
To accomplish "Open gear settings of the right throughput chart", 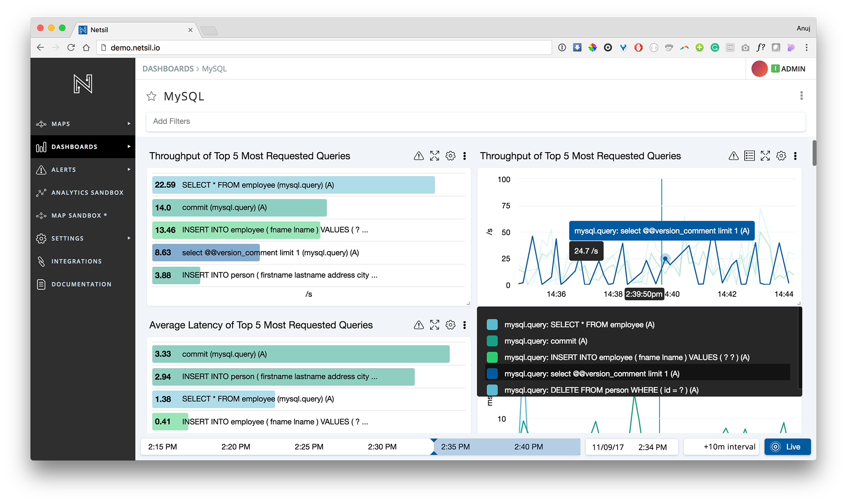I will point(781,156).
